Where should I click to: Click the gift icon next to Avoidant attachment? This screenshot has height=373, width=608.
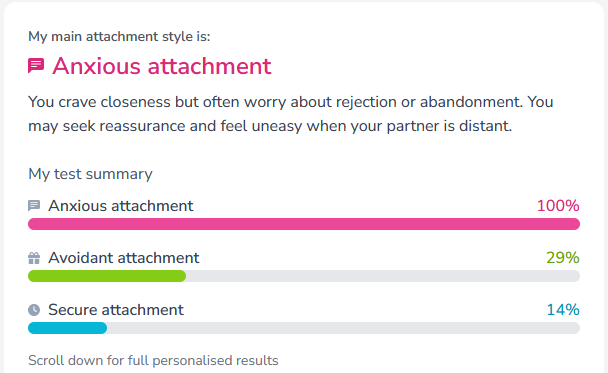[x=34, y=258]
